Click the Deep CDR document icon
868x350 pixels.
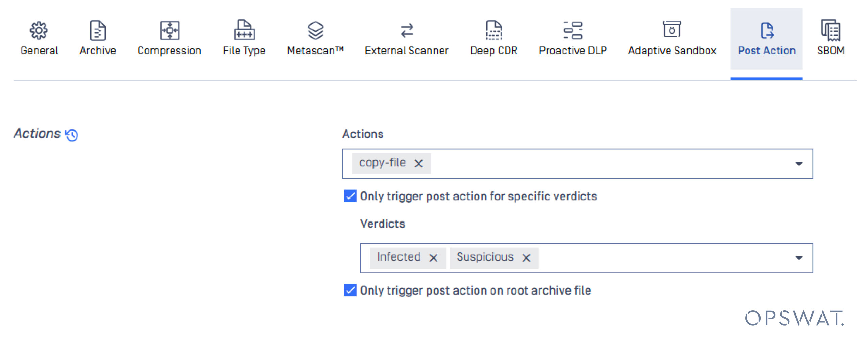[x=494, y=30]
